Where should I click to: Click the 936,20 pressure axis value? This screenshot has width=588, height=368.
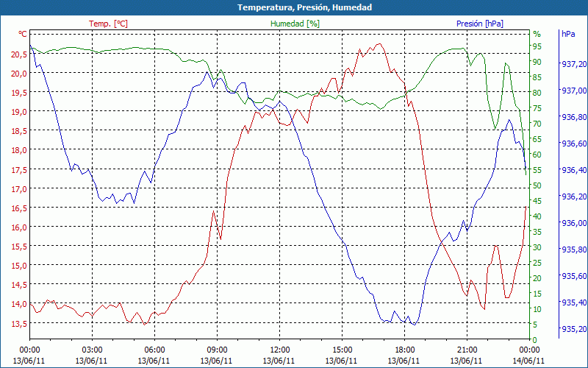point(574,197)
